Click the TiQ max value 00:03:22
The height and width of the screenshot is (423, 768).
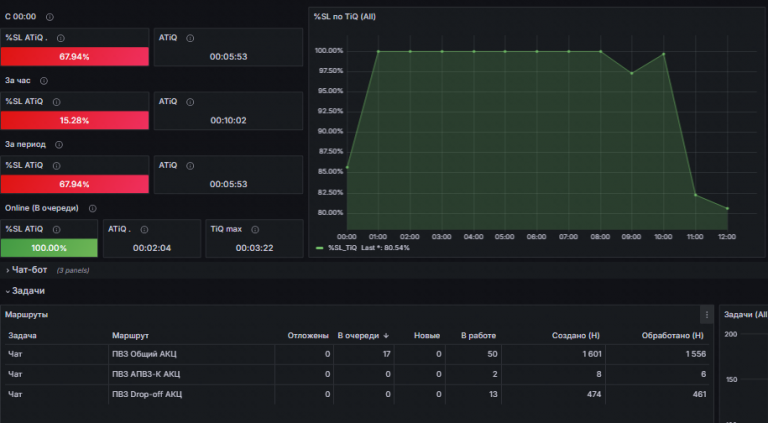254,248
